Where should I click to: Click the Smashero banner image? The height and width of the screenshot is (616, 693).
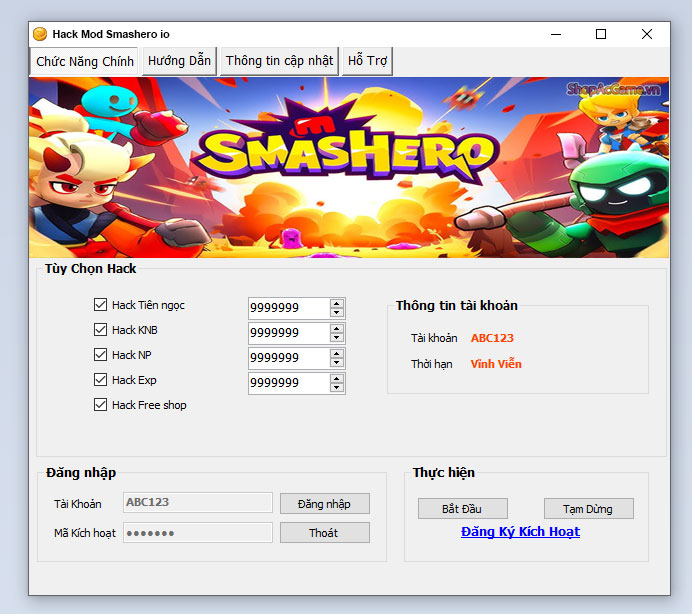click(349, 167)
